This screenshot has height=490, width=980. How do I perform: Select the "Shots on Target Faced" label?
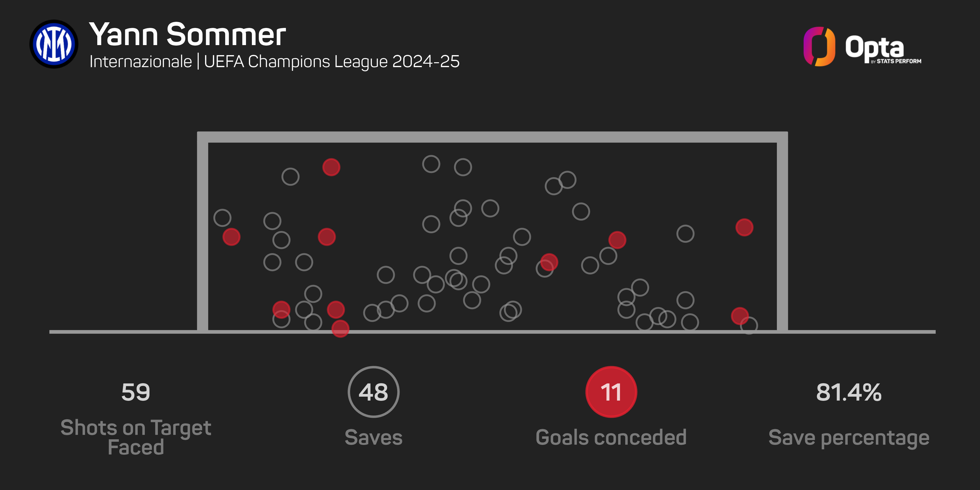click(x=135, y=437)
